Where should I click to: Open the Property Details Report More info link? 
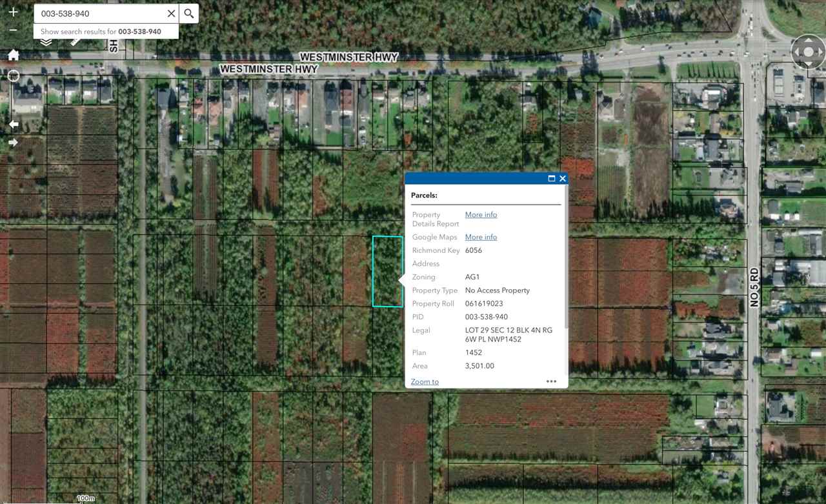click(x=481, y=215)
